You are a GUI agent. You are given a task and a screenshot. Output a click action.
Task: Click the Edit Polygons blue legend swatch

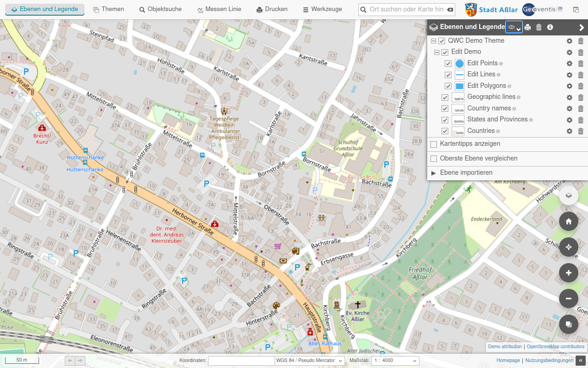[459, 86]
